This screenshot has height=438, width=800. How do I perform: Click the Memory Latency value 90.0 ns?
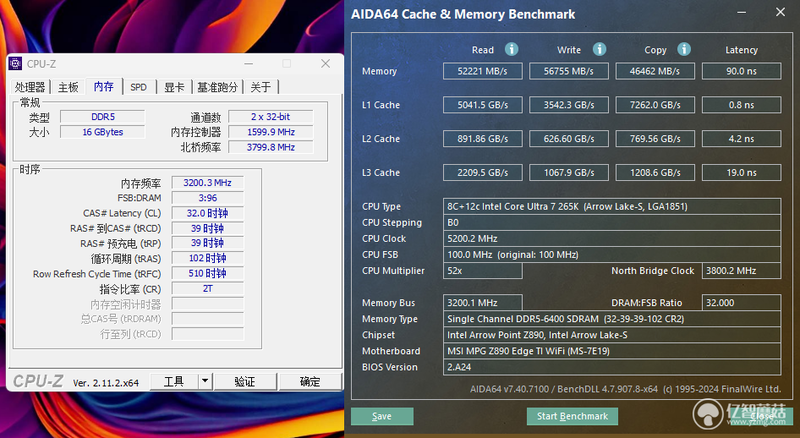coord(741,71)
